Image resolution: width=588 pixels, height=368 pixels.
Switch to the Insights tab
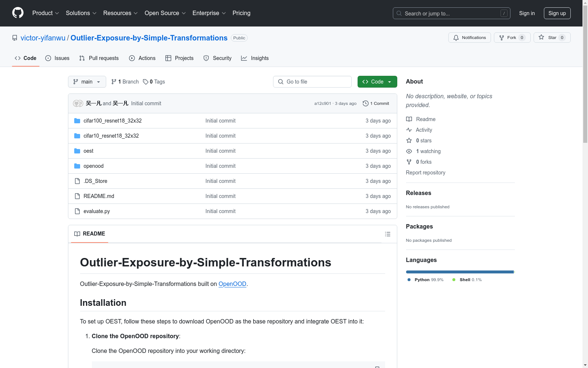[x=255, y=58]
